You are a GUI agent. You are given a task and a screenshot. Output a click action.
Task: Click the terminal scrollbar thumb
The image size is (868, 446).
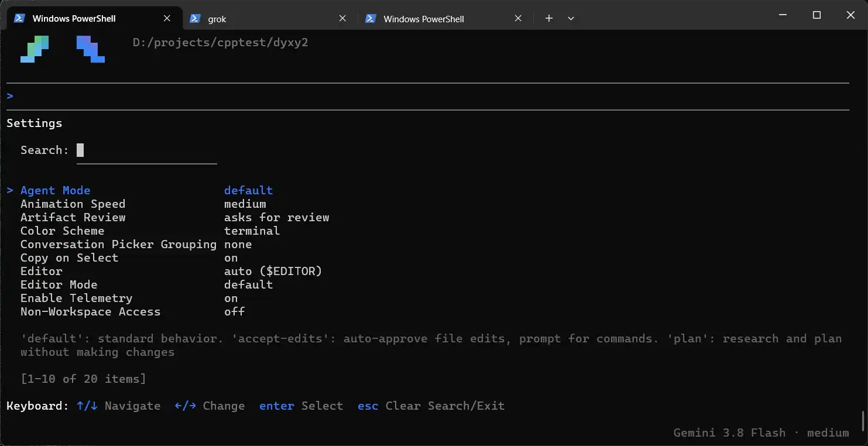coord(863,420)
